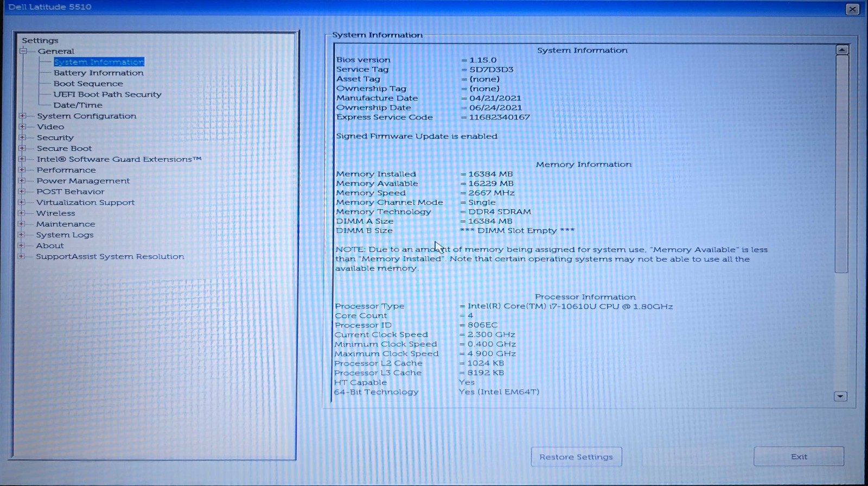Click the Ownership Date value 06/24/2021
The width and height of the screenshot is (868, 486).
pos(495,108)
